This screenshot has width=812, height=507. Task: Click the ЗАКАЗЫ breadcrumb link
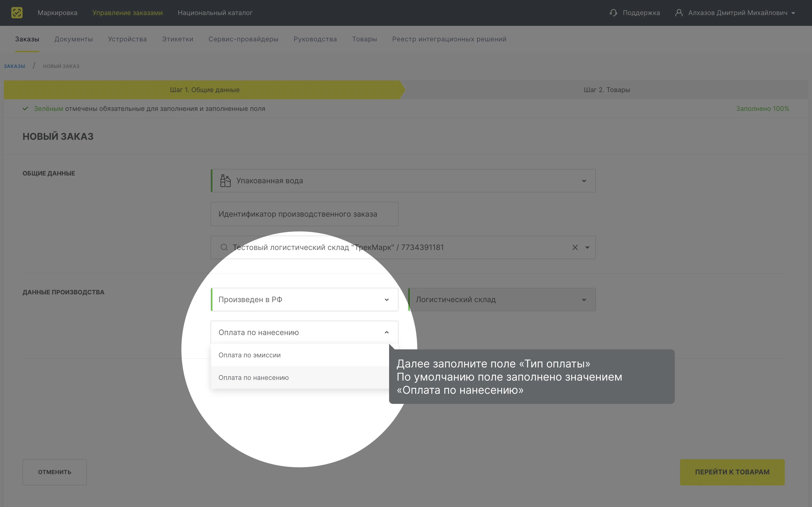pyautogui.click(x=14, y=66)
